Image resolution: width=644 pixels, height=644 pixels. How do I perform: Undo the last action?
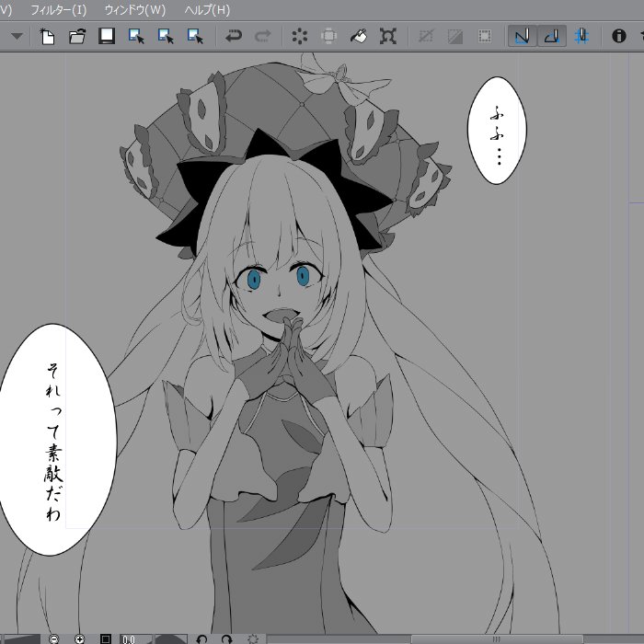[x=234, y=36]
